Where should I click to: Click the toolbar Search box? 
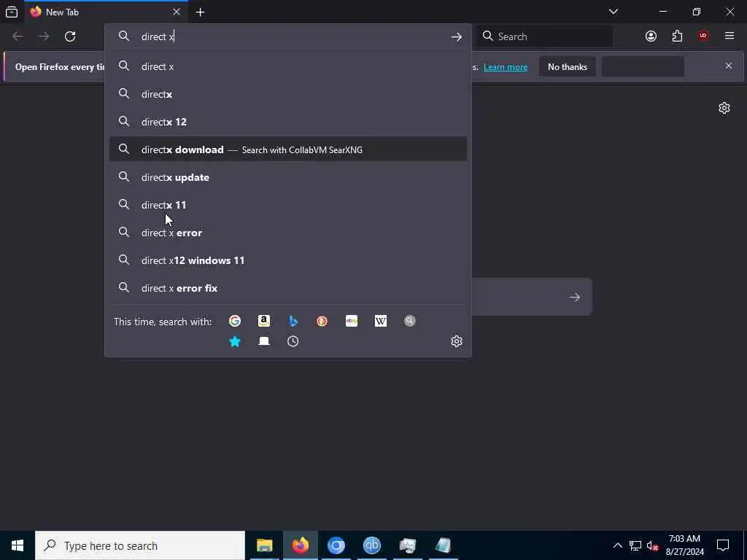tap(545, 36)
